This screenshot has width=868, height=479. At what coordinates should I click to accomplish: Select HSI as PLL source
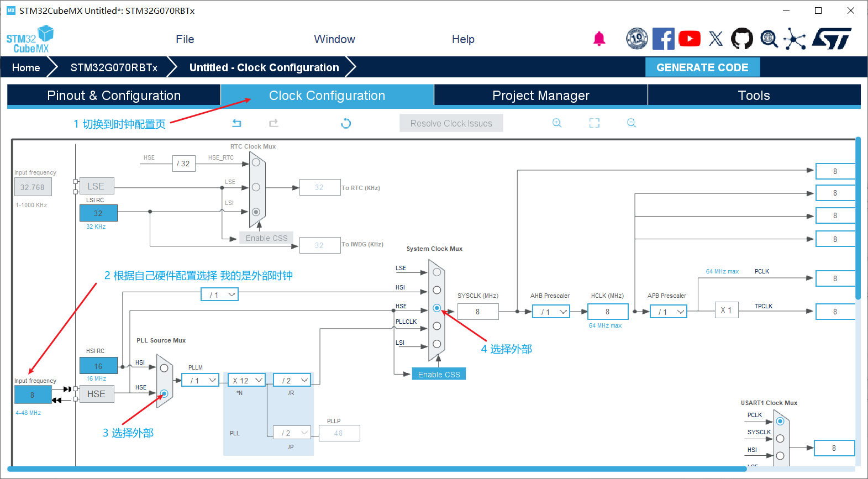tap(164, 368)
